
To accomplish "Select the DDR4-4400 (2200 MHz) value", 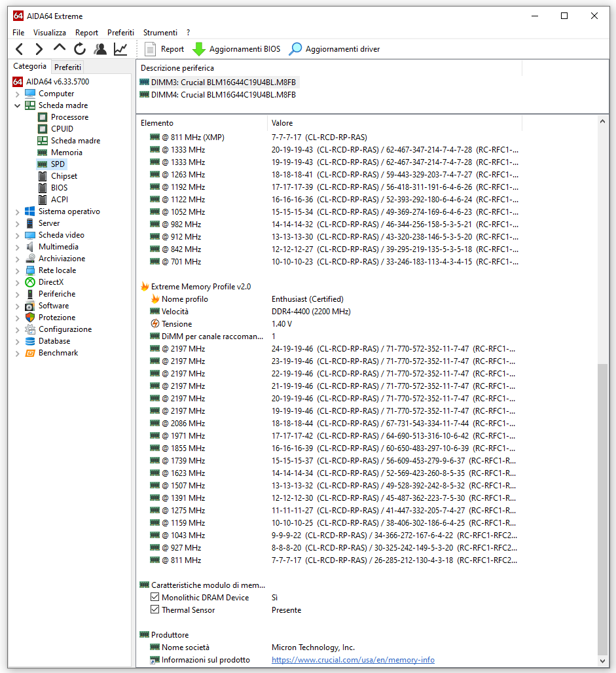I will [311, 311].
